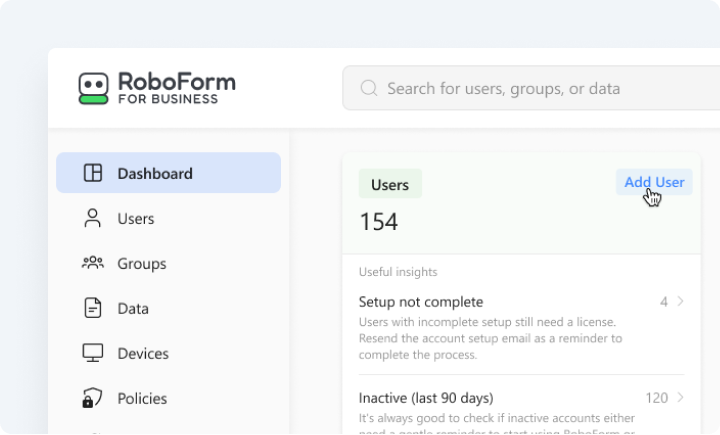Click the Data document icon in sidebar
The image size is (720, 435).
coord(93,308)
